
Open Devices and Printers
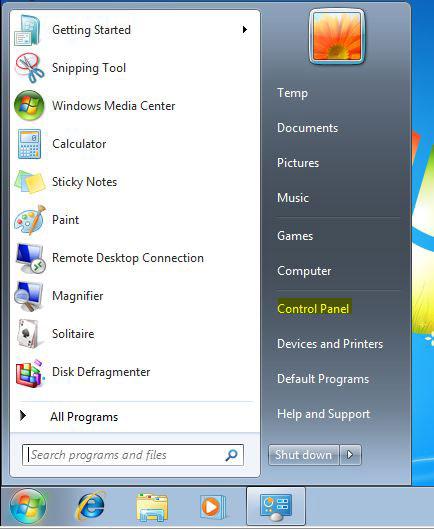pos(330,344)
